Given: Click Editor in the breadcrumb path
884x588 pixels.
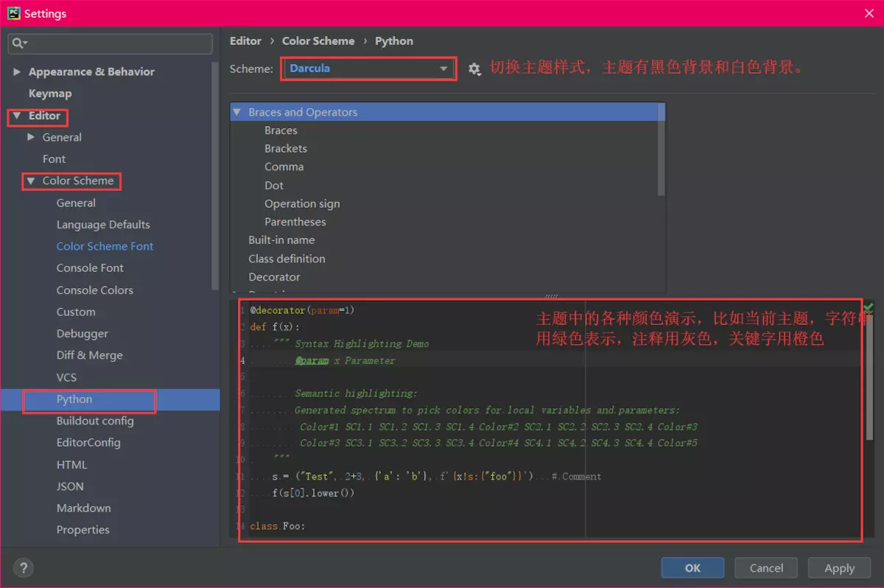Looking at the screenshot, I should pyautogui.click(x=246, y=41).
